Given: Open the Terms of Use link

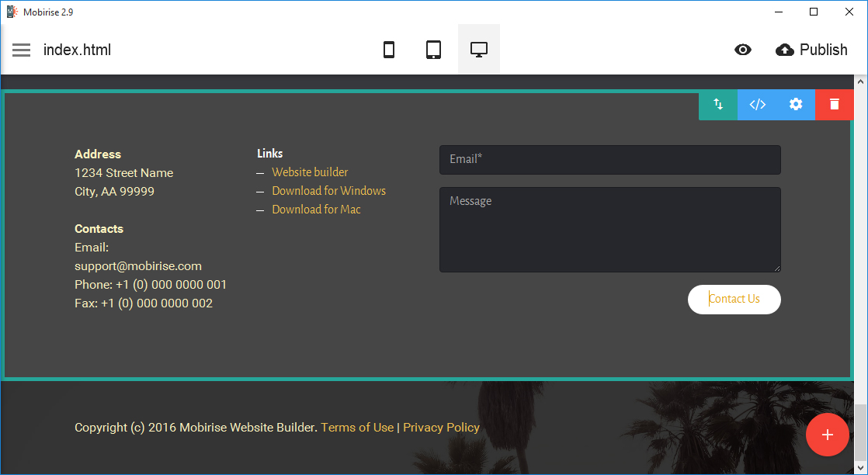Looking at the screenshot, I should click(357, 428).
